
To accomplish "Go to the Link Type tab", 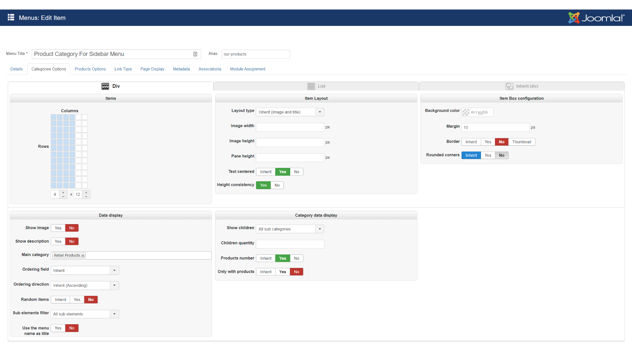I will (x=123, y=69).
